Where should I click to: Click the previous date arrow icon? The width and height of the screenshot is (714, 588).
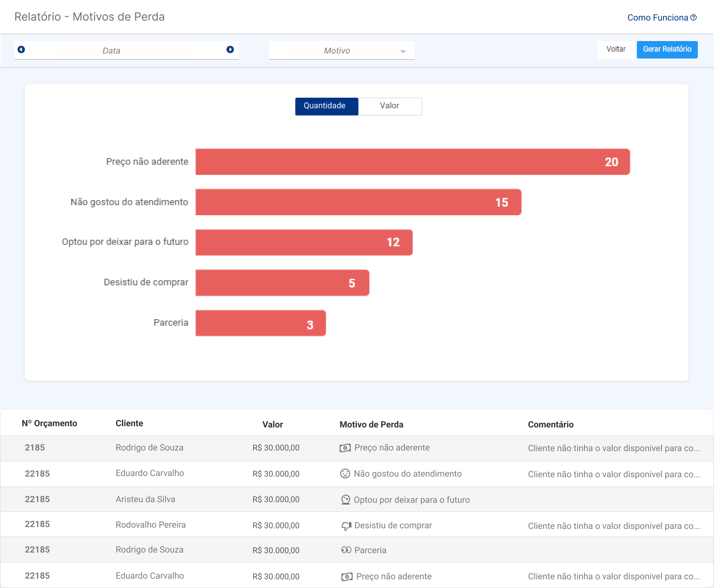[x=21, y=49]
